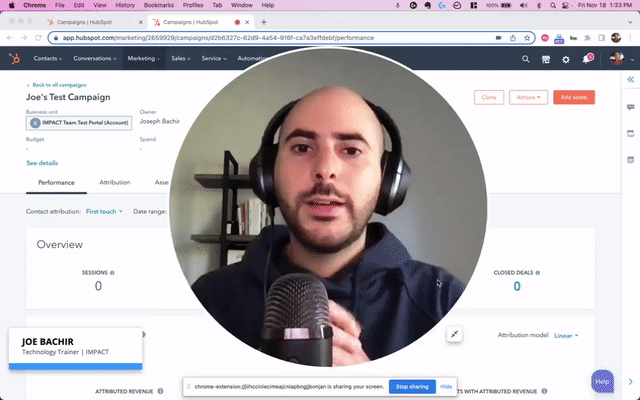Viewport: 640px width, 400px height.
Task: Change First touch contact attribution dropdown
Action: [x=104, y=211]
